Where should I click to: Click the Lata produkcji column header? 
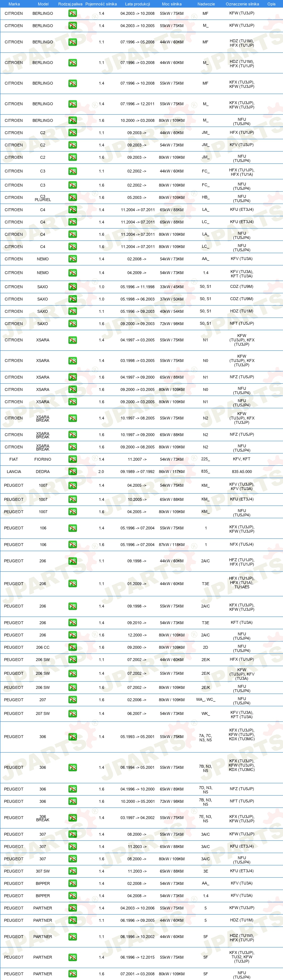tap(138, 4)
